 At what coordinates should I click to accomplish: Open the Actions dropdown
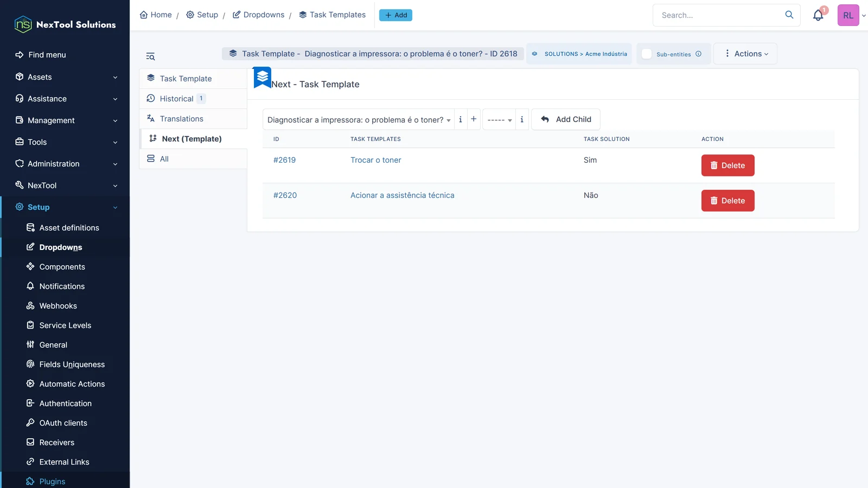point(745,54)
